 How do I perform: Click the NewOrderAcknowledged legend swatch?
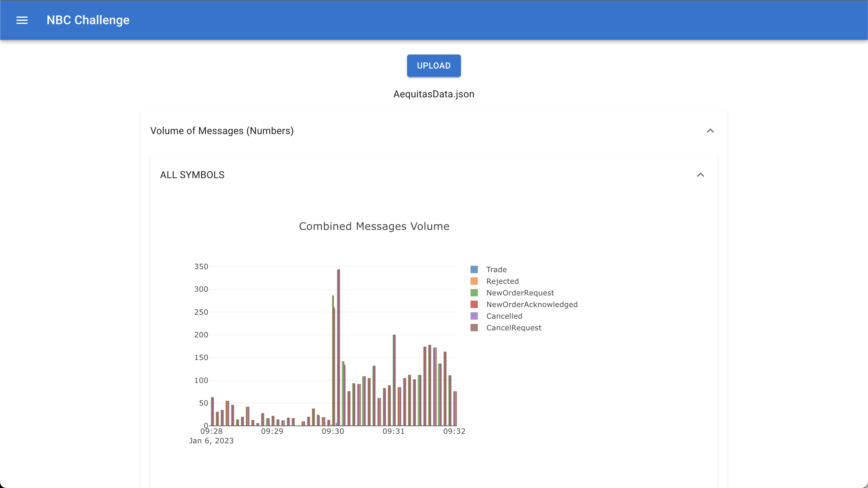474,304
